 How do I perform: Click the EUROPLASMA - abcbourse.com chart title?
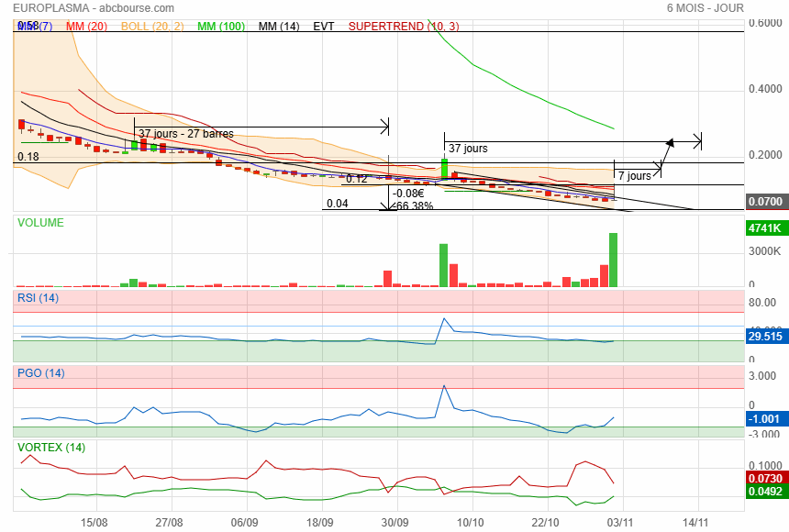(x=94, y=8)
